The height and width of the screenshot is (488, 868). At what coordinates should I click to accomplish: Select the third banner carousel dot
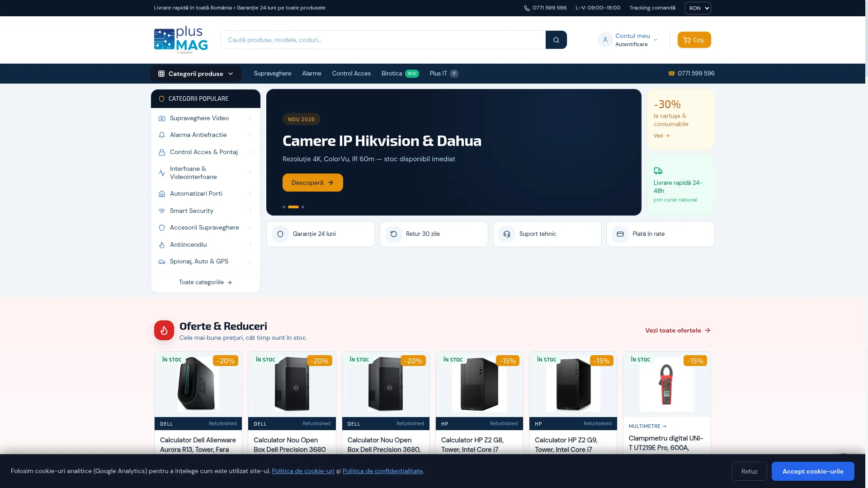[x=303, y=207]
